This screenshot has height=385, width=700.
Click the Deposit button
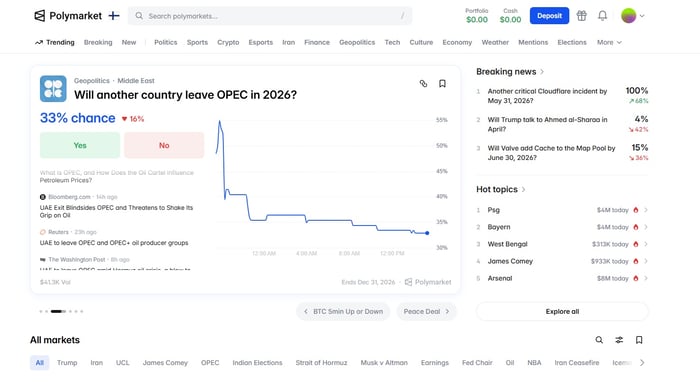(x=549, y=16)
